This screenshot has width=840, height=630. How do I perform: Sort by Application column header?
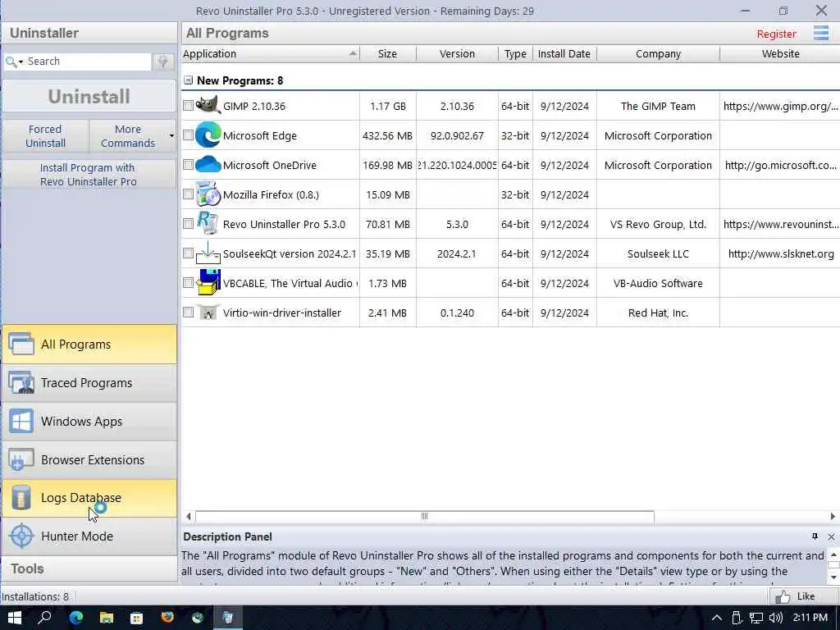[x=271, y=53]
